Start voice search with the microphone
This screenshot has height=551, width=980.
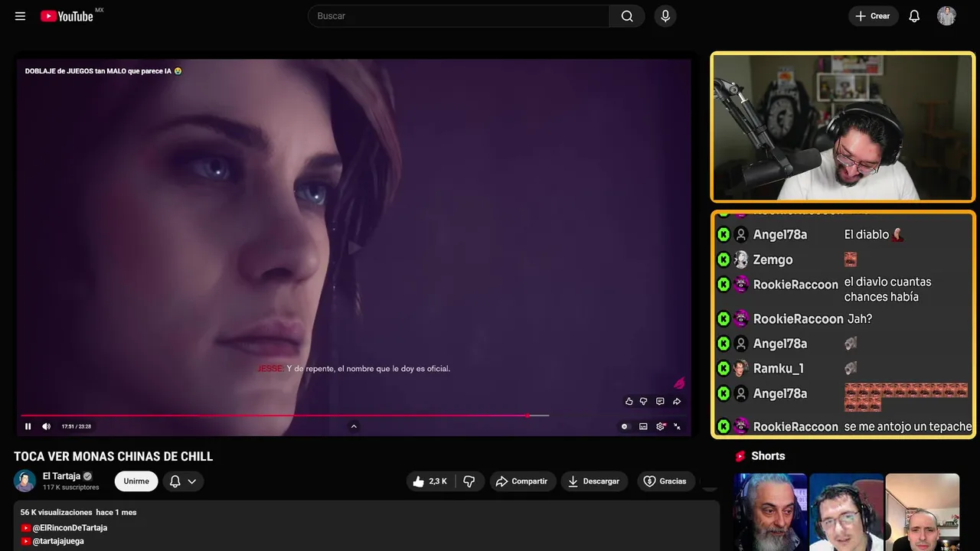[x=665, y=16]
